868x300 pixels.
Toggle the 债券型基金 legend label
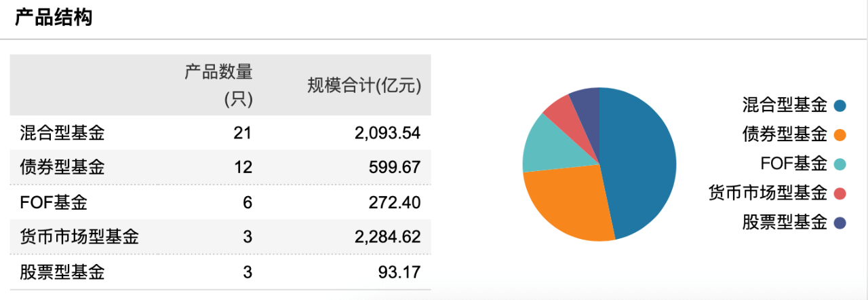(x=785, y=134)
